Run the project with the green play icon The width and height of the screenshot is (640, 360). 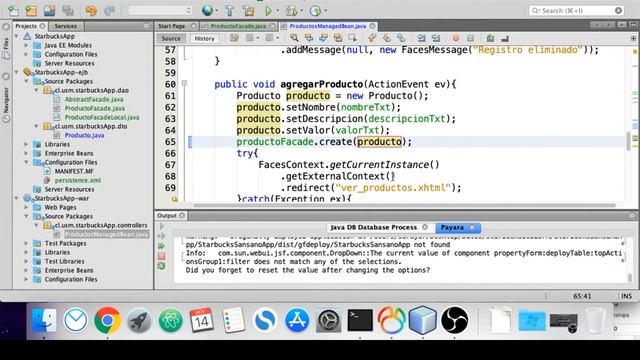pos(268,11)
